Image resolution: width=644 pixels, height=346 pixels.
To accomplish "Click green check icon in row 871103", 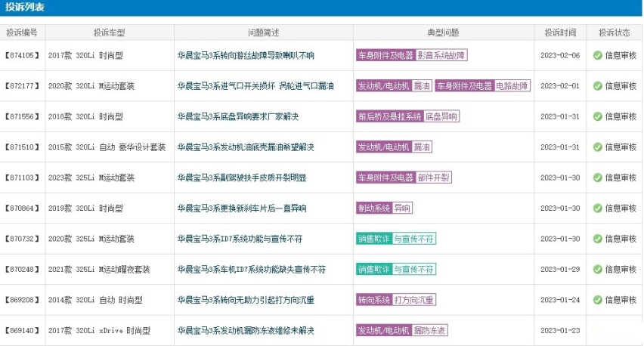I will 598,178.
